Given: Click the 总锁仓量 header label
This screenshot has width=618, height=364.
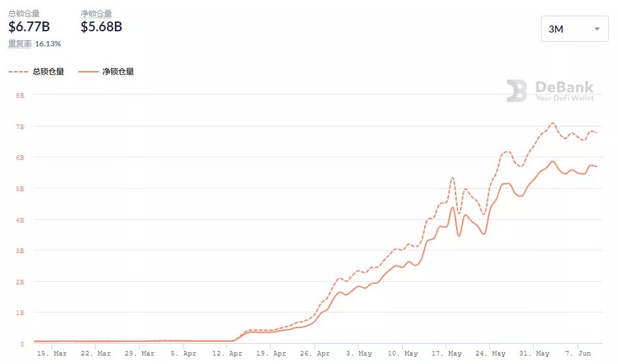Looking at the screenshot, I should click(23, 13).
